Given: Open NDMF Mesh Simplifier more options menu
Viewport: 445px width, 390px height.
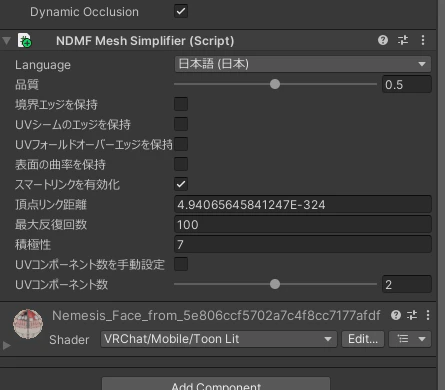Looking at the screenshot, I should (x=423, y=40).
